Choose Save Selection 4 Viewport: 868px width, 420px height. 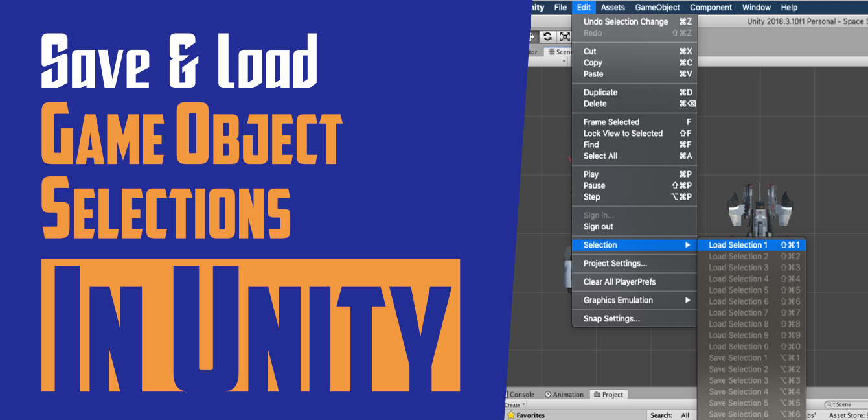(x=752, y=391)
